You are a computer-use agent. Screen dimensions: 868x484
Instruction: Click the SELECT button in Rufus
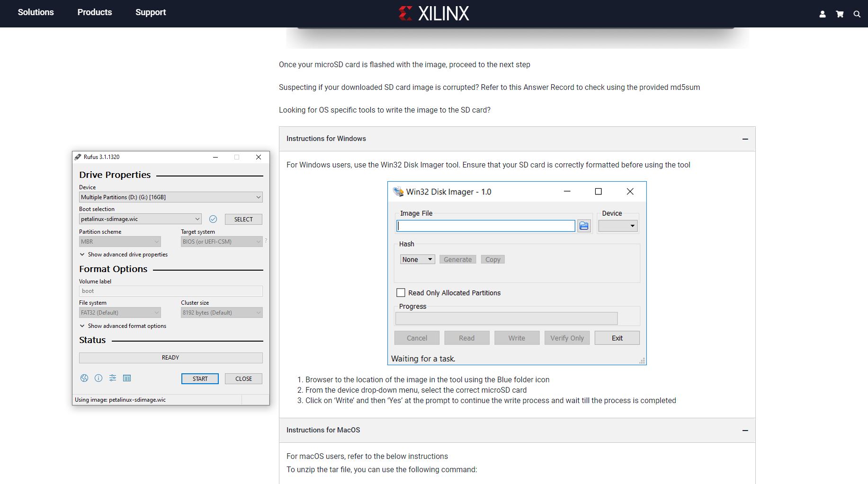[243, 219]
